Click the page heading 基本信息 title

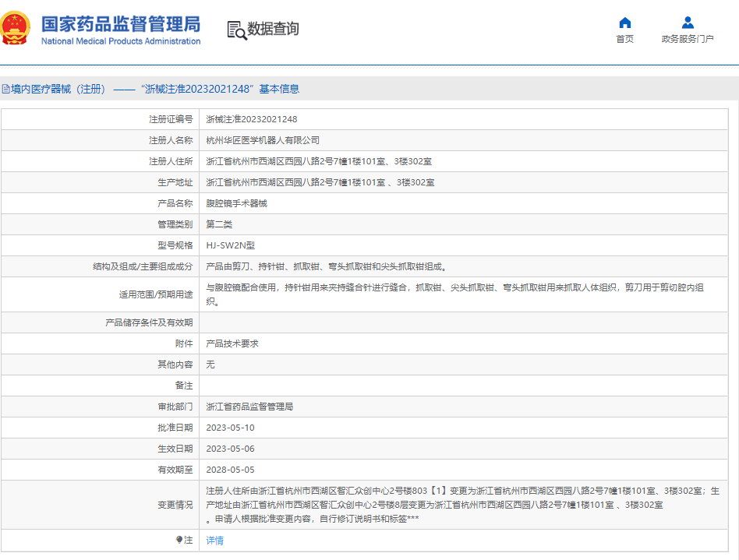pos(279,89)
